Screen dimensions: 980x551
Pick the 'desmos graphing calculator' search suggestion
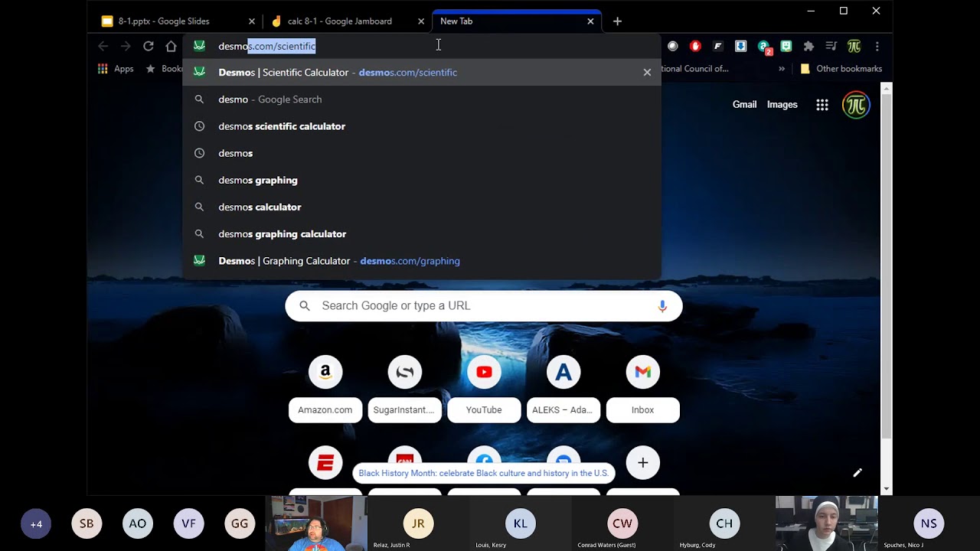pos(421,234)
